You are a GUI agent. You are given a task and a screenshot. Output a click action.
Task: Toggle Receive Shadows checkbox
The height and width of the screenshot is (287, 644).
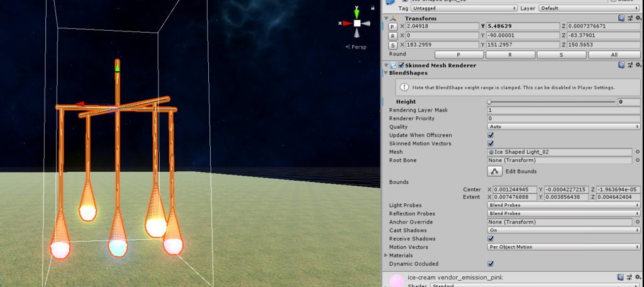coord(491,239)
